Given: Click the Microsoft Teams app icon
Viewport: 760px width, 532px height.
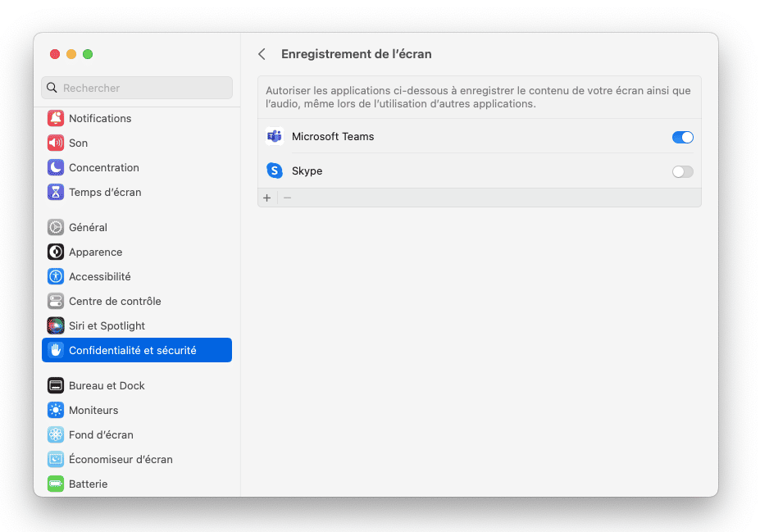Looking at the screenshot, I should tap(275, 137).
